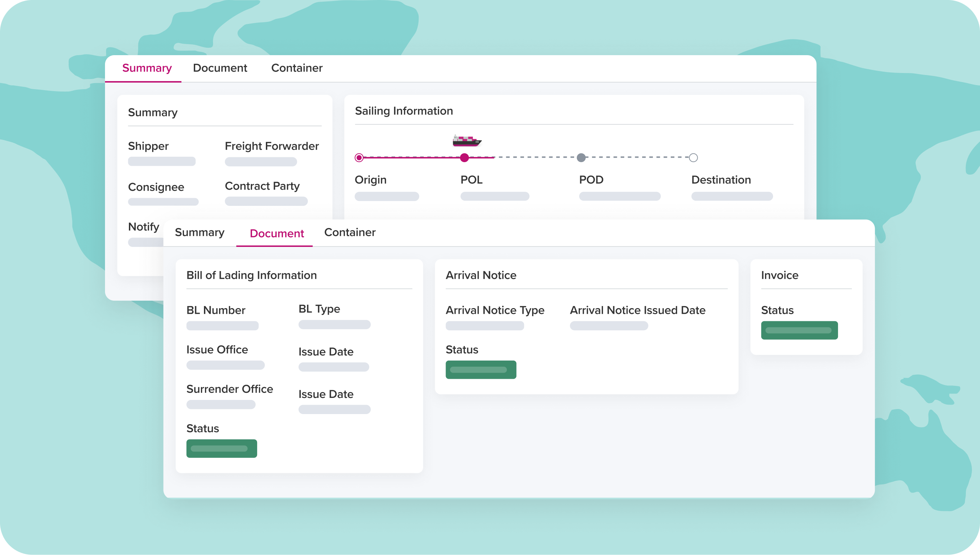
Task: Click the POD stop marker
Action: point(581,157)
